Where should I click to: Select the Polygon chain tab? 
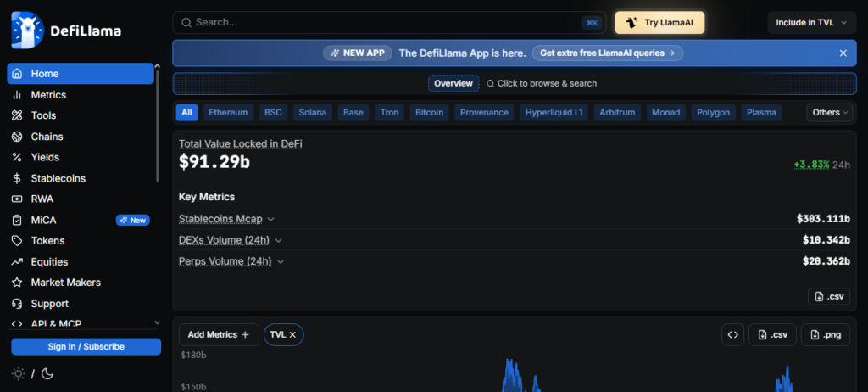714,113
